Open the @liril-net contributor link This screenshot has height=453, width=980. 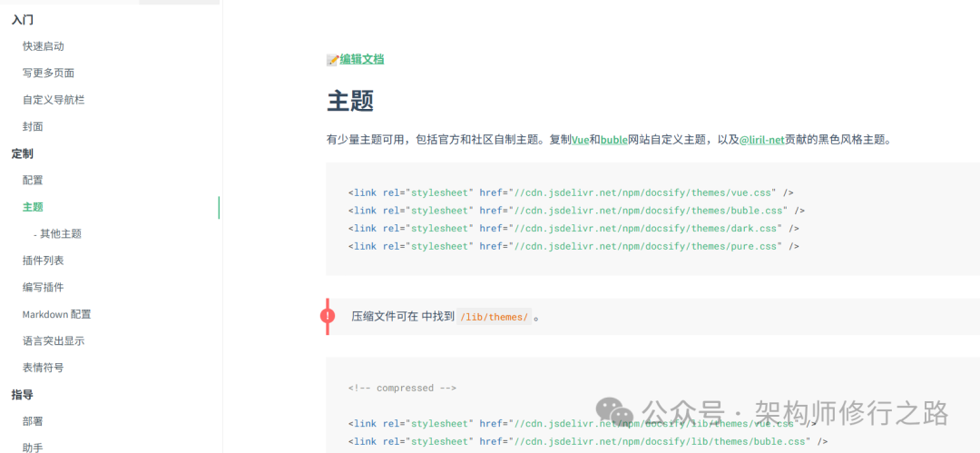pos(762,140)
